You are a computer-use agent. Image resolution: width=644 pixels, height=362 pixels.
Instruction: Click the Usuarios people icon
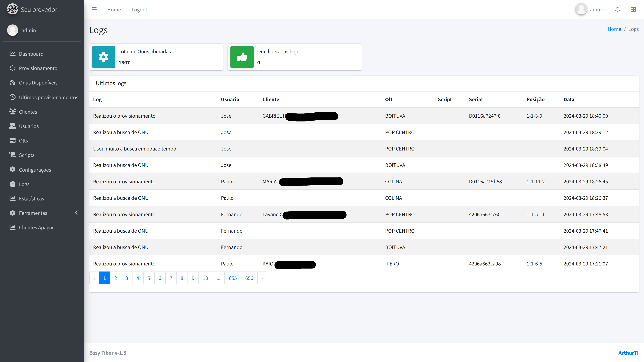point(13,126)
